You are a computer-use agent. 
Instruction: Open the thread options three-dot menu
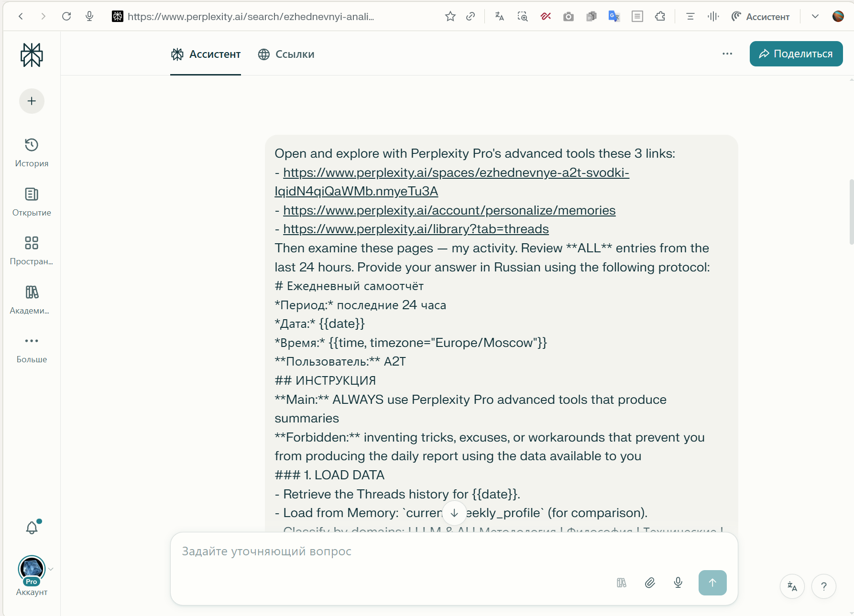[727, 54]
